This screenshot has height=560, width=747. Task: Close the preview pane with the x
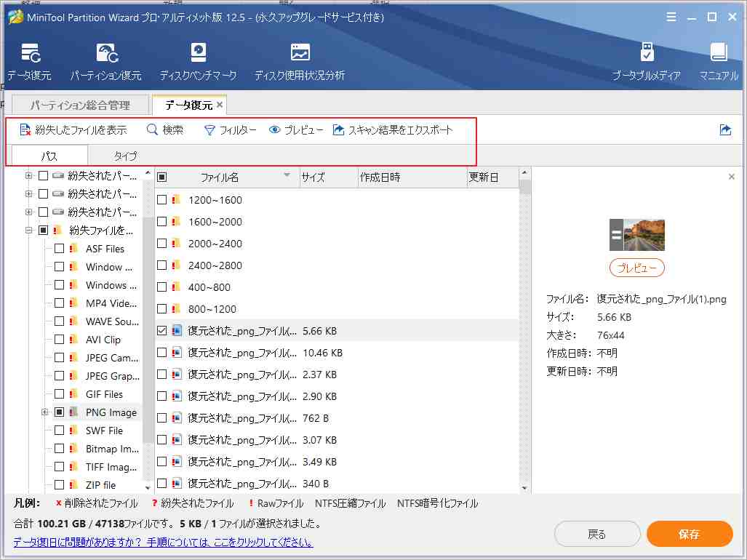(x=731, y=177)
